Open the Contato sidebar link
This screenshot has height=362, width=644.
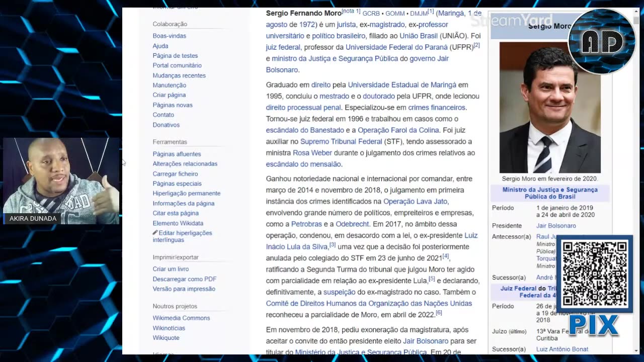tap(164, 115)
